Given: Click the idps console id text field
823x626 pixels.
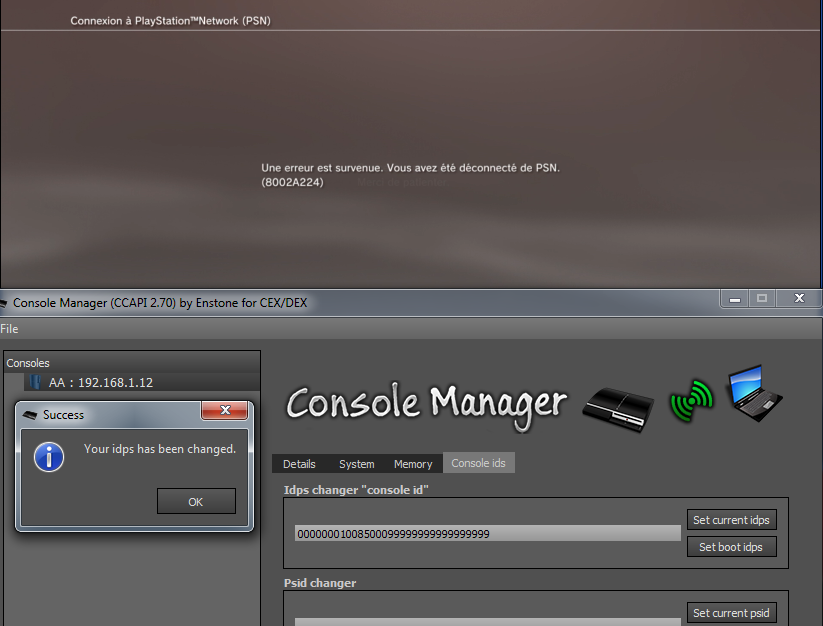Looking at the screenshot, I should click(x=487, y=534).
